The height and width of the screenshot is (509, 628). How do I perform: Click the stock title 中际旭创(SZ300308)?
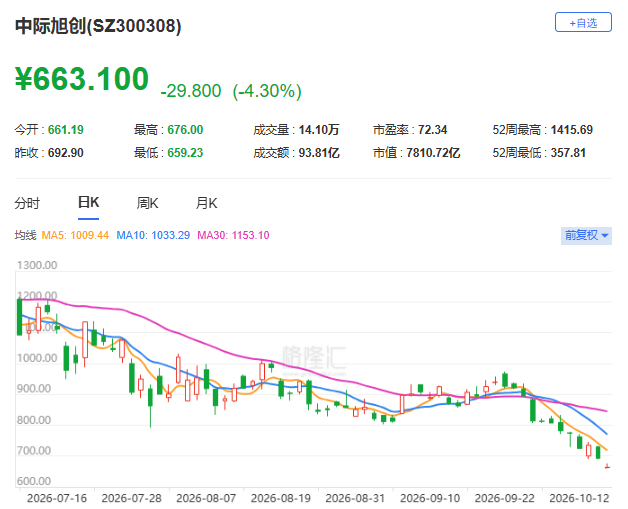pyautogui.click(x=98, y=26)
